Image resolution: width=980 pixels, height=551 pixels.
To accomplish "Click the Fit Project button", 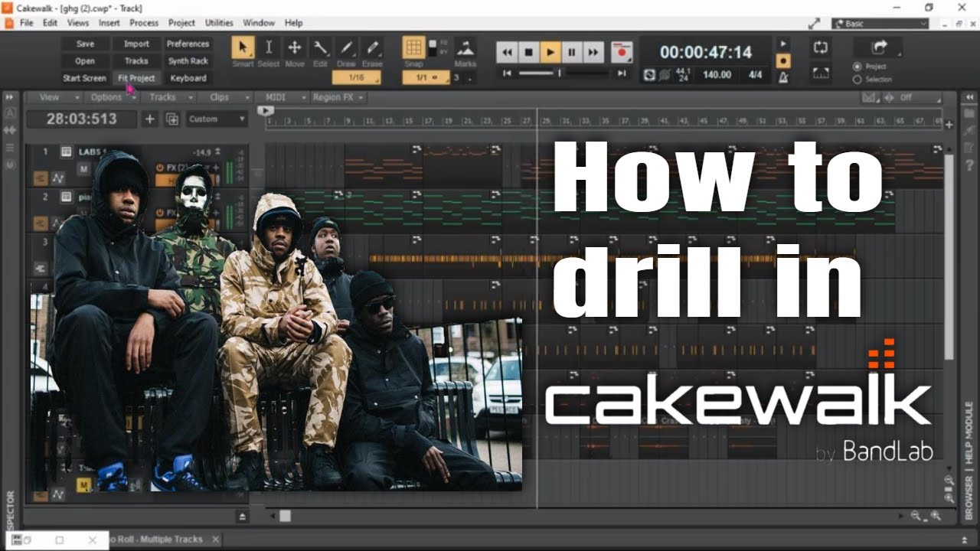I will point(136,78).
